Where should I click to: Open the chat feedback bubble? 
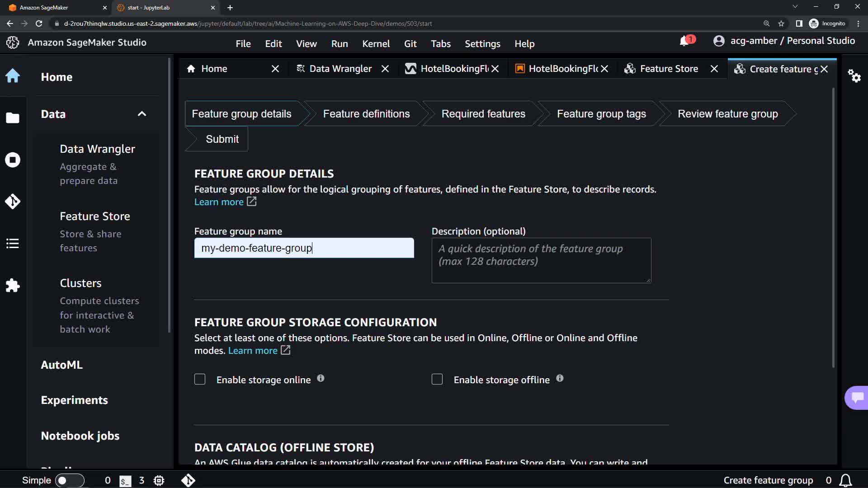click(857, 398)
